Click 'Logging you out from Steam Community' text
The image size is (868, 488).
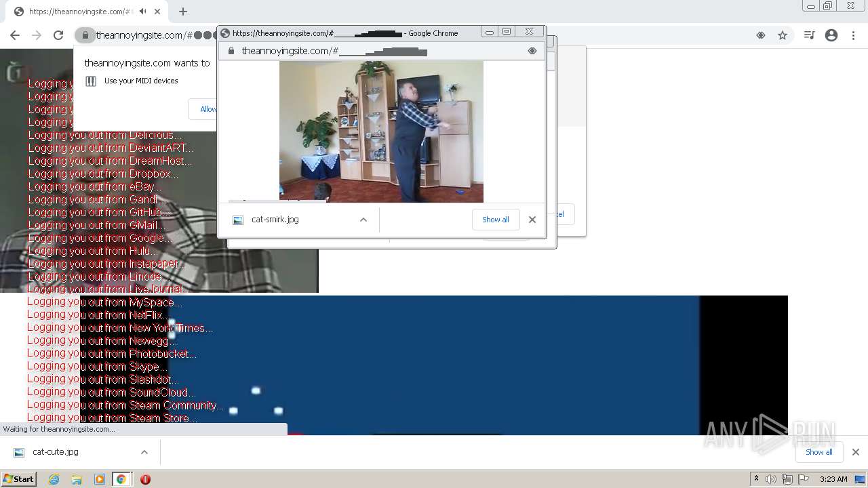[125, 405]
